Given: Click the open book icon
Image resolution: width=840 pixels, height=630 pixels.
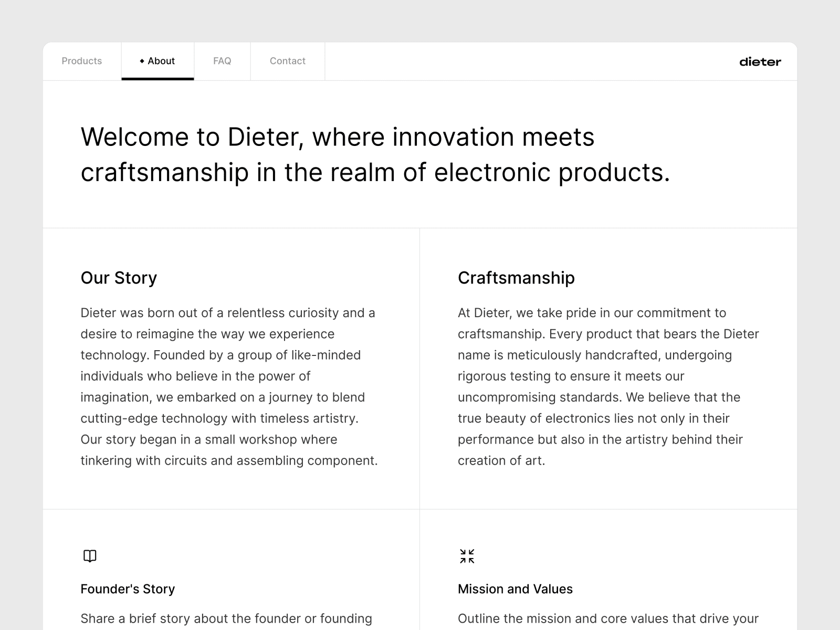Looking at the screenshot, I should [x=90, y=556].
